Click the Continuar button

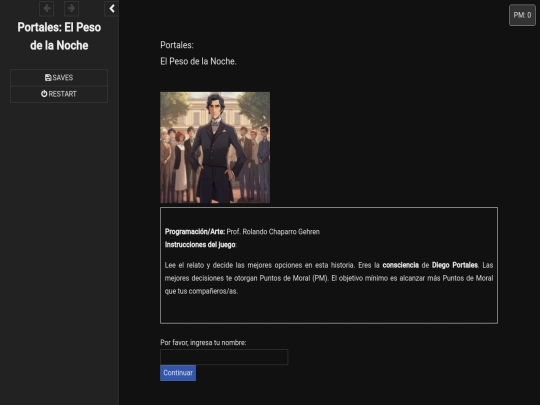coord(178,373)
